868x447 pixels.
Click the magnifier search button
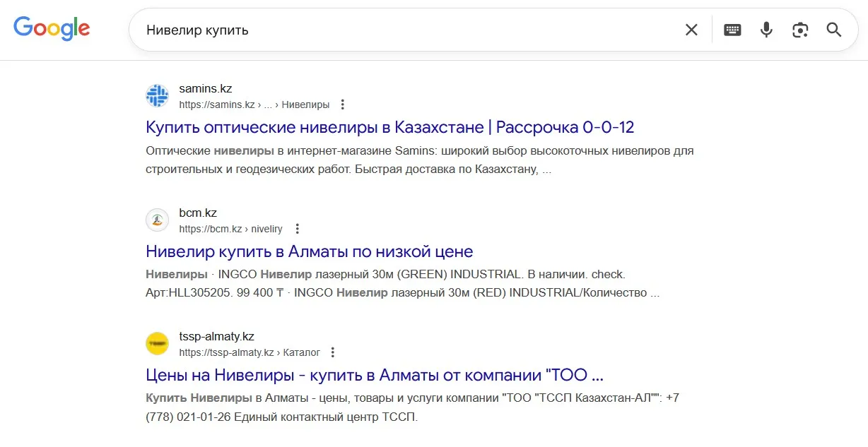pyautogui.click(x=834, y=30)
